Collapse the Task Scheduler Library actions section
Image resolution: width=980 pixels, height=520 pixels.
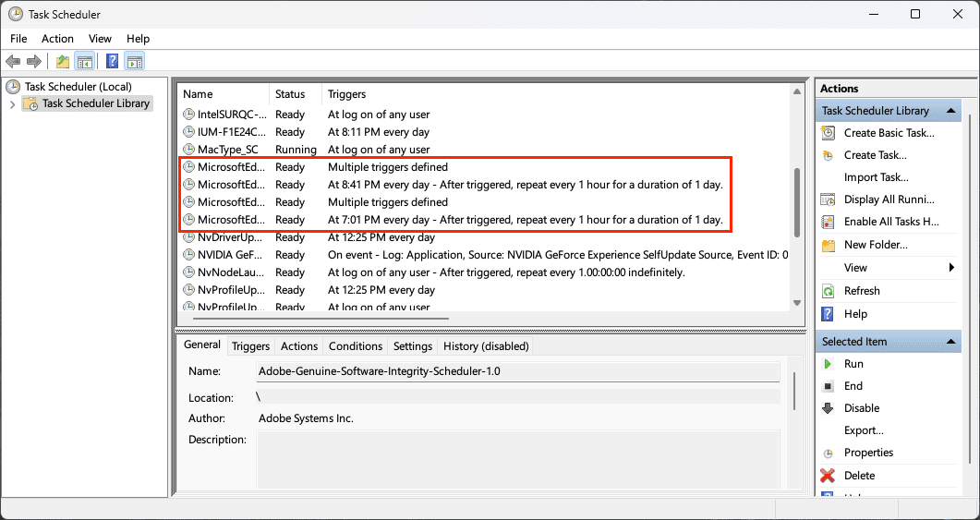[951, 111]
